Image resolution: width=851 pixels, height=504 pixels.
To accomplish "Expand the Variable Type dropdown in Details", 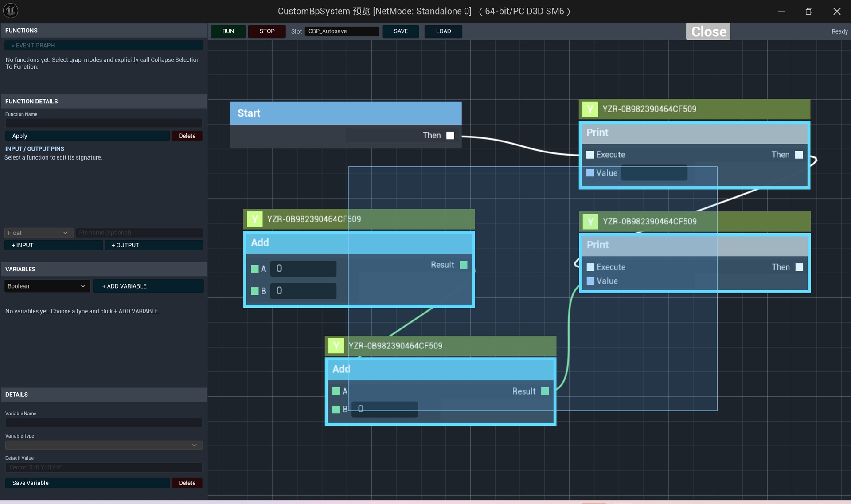I will (104, 445).
